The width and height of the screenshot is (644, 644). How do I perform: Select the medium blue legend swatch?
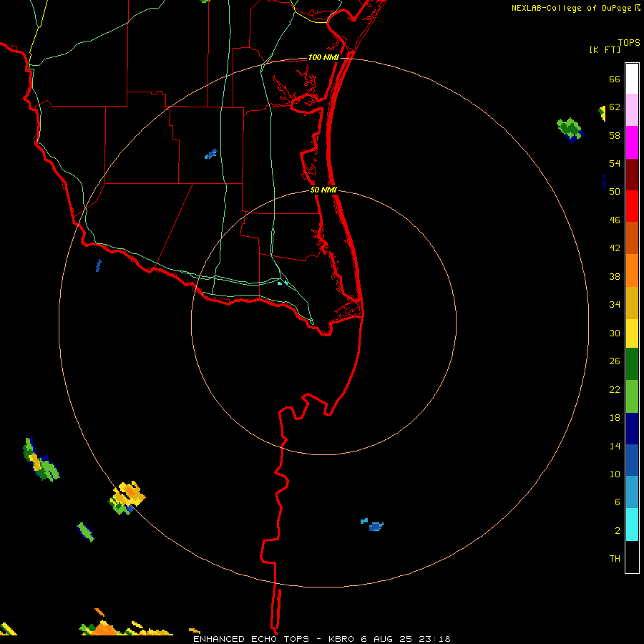632,460
